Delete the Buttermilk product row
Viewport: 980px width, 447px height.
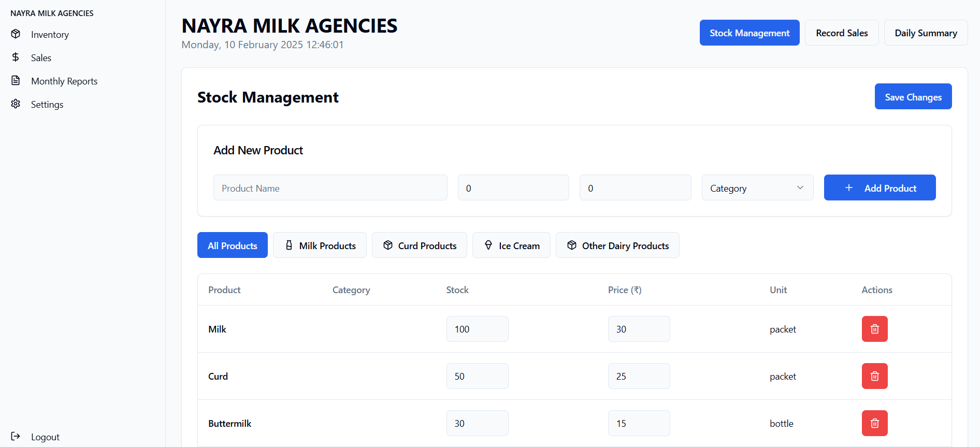coord(874,423)
